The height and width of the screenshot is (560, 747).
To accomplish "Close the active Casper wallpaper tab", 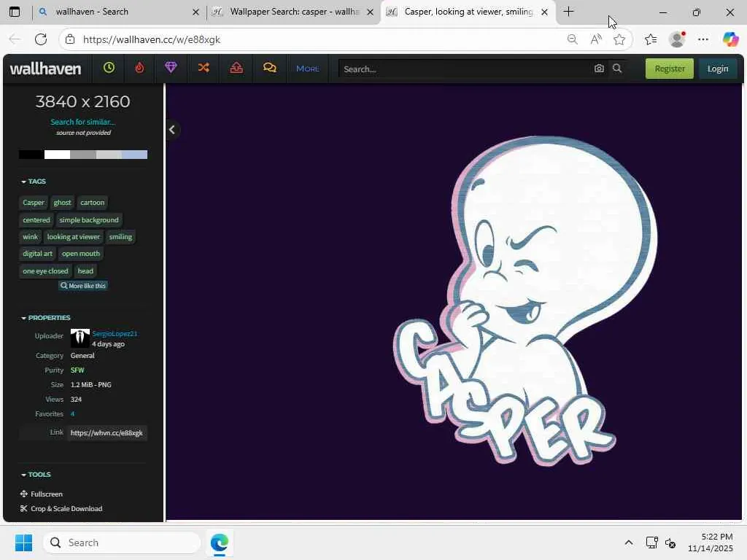I will pos(544,12).
